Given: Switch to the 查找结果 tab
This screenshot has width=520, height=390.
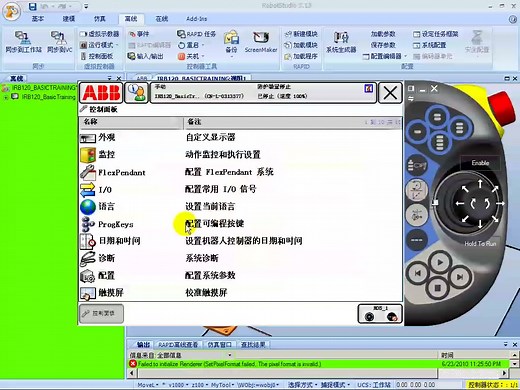Looking at the screenshot, I should [253, 345].
